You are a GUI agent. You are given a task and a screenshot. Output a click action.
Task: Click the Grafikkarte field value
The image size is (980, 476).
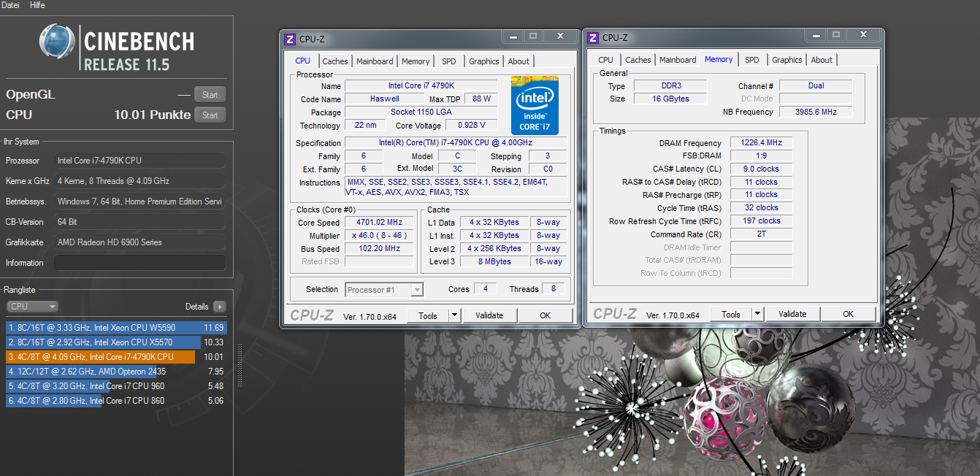point(139,242)
